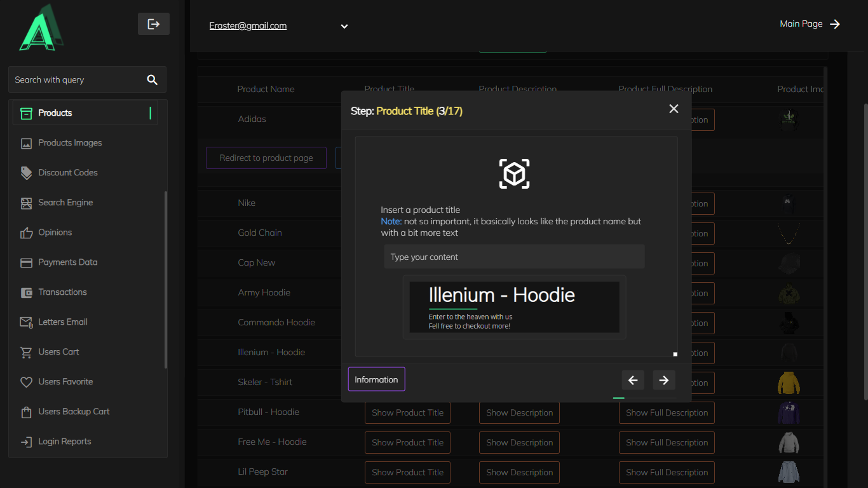Click the Information button
The height and width of the screenshot is (488, 868).
[376, 379]
